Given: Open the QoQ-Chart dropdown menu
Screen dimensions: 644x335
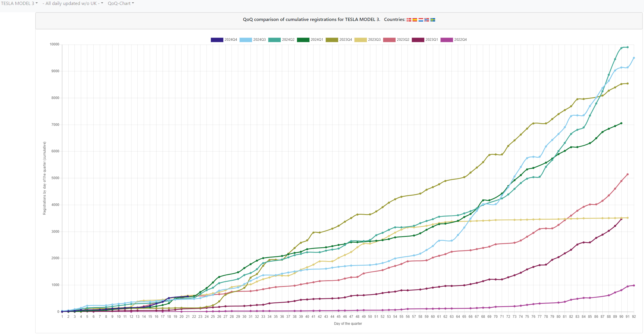Looking at the screenshot, I should (121, 3).
